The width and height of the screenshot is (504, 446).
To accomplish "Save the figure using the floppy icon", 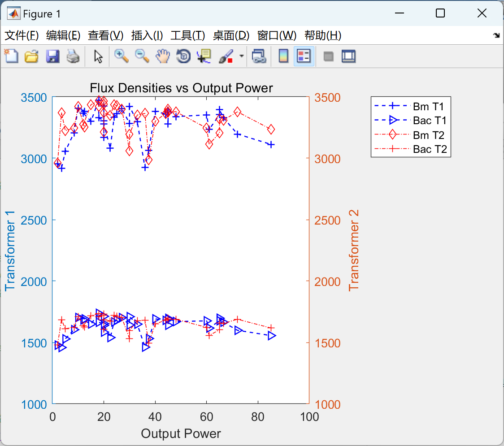I will point(52,56).
